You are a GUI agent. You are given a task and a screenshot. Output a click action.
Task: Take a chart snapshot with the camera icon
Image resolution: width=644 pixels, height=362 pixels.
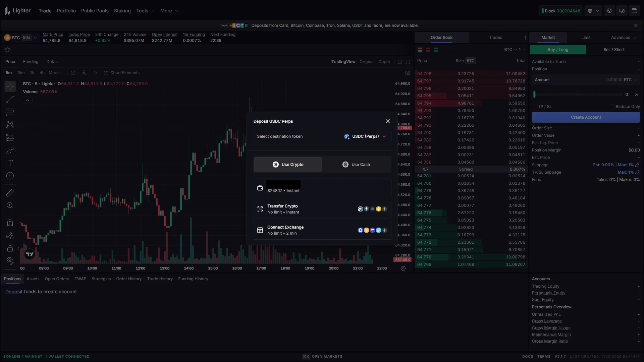(x=408, y=73)
